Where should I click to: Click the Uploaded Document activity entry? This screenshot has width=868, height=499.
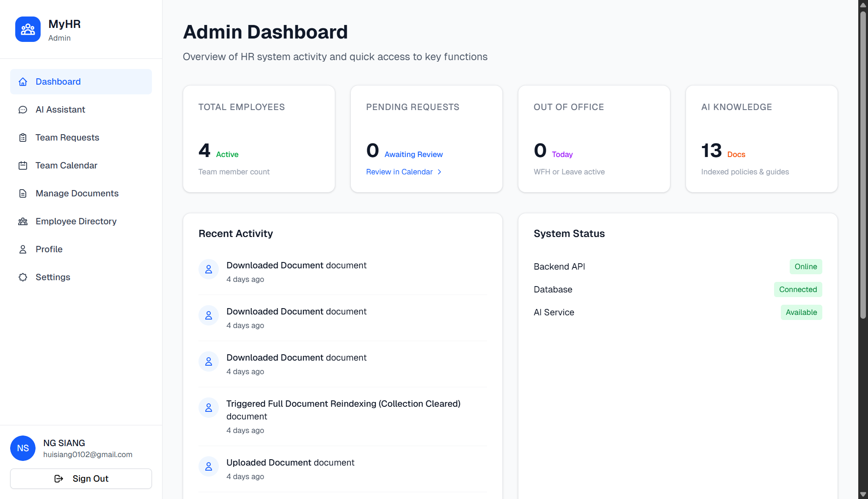[290, 463]
